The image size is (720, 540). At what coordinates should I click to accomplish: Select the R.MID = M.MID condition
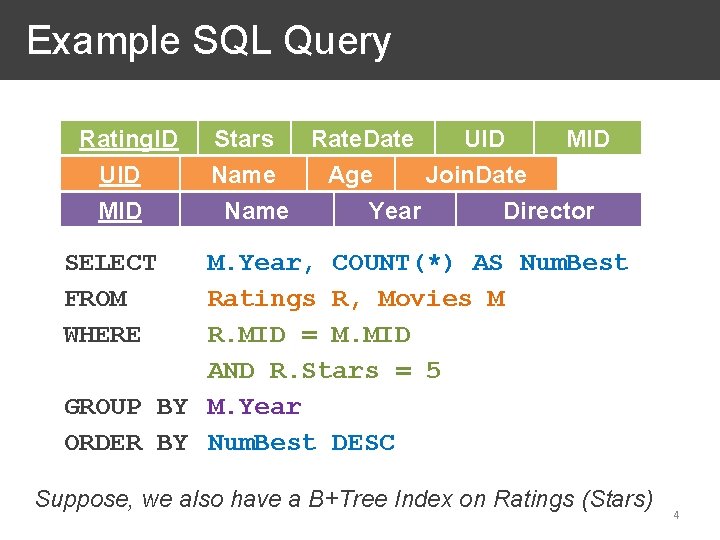309,335
